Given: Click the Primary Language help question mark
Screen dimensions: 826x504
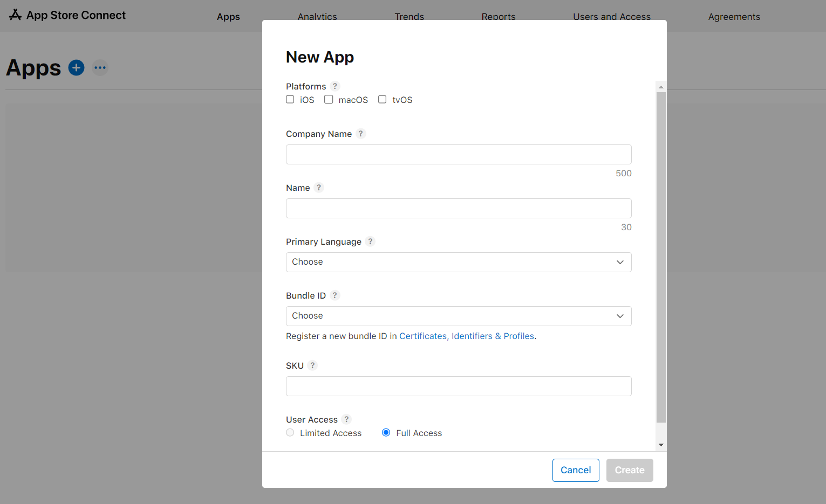Looking at the screenshot, I should (x=370, y=241).
